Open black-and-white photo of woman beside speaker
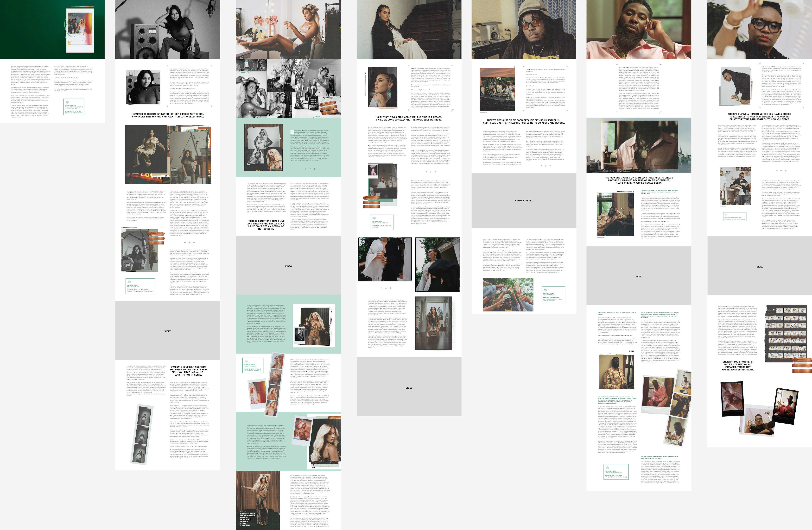The image size is (812, 530). point(168,29)
